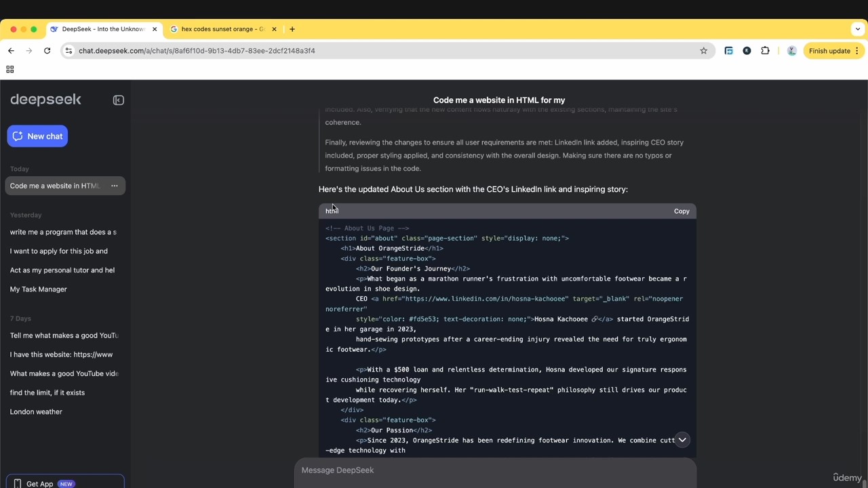Click the DeepSeek logo
Screen dimensions: 868x488
(x=45, y=100)
